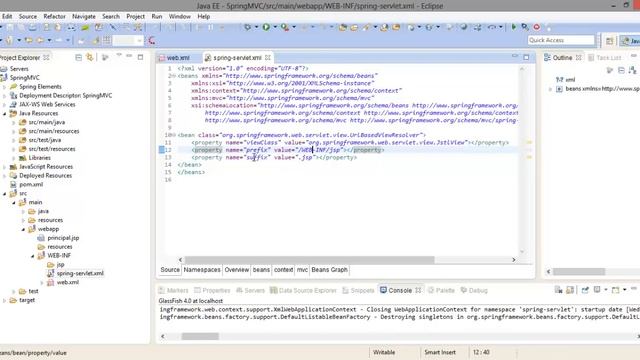This screenshot has height=360, width=640.
Task: Select the spring-servlet.xml editor tab
Action: [x=237, y=58]
